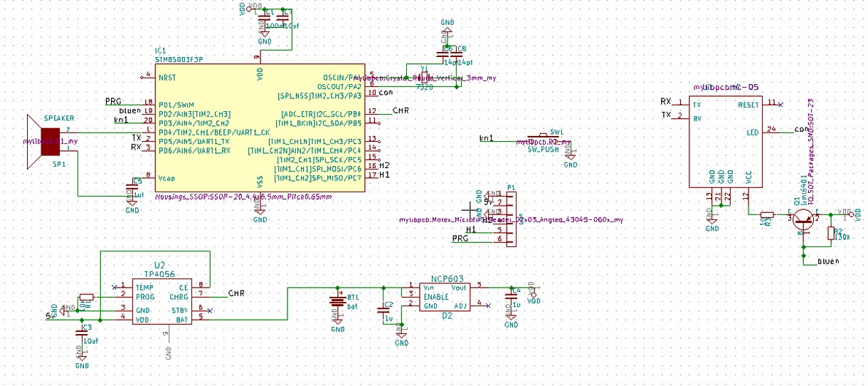Click the con label next to the LED pin
Screen dimensions: 868x386
pos(801,130)
